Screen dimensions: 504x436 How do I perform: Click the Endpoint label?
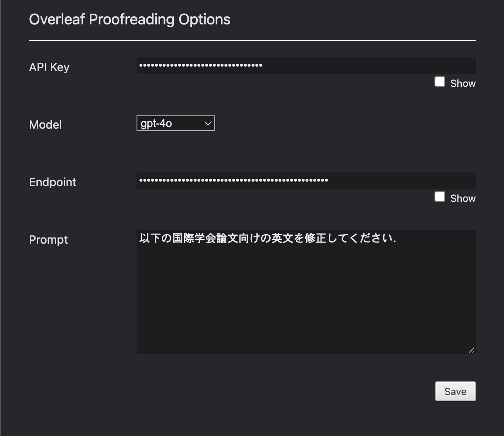tap(53, 182)
